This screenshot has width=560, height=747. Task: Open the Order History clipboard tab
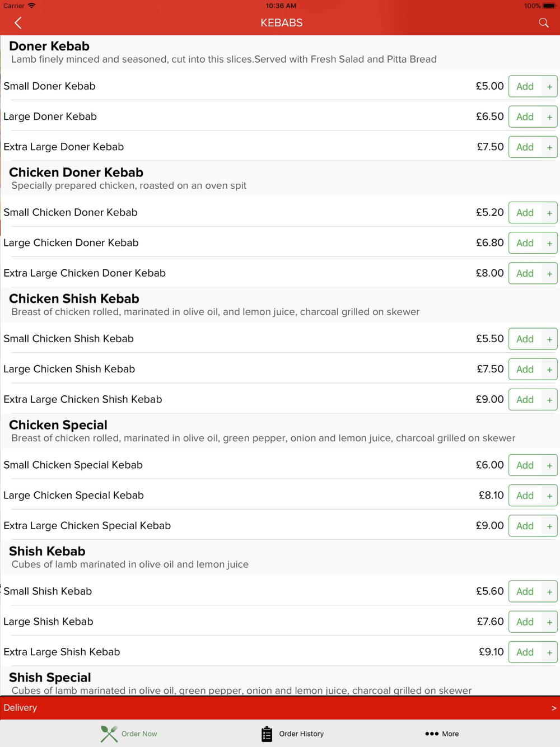292,734
